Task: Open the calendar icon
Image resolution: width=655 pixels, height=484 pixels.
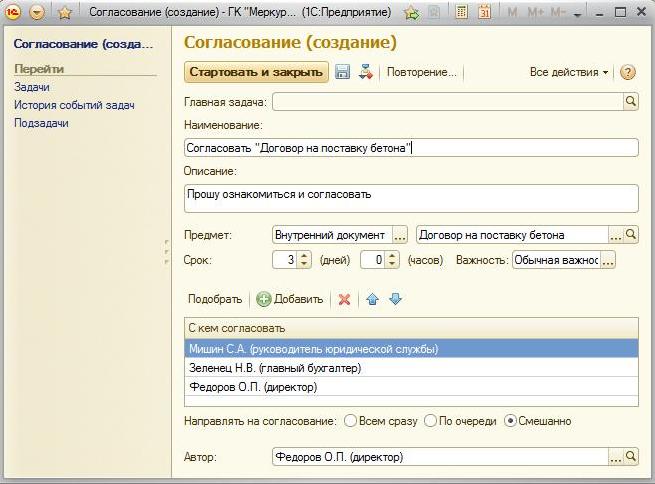Action: pos(485,12)
